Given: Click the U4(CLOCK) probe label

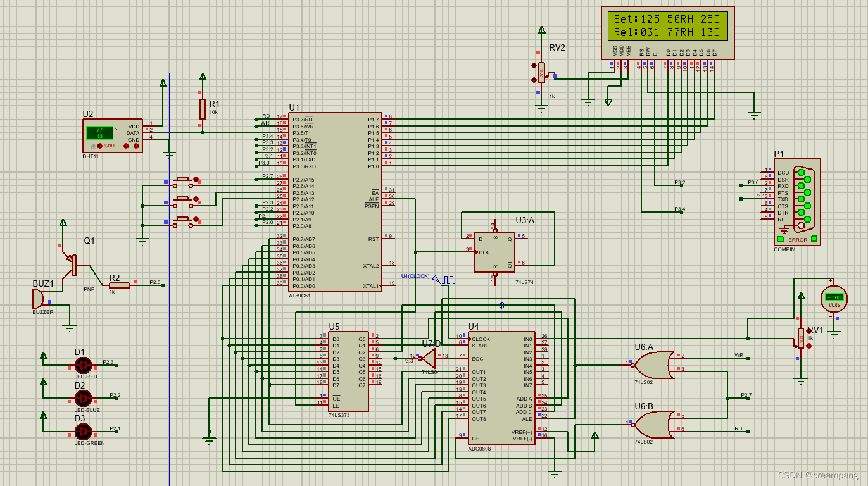Looking at the screenshot, I should tap(415, 276).
